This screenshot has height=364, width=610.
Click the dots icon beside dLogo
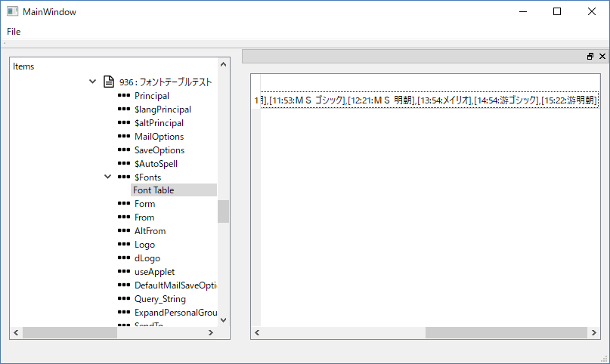click(124, 258)
